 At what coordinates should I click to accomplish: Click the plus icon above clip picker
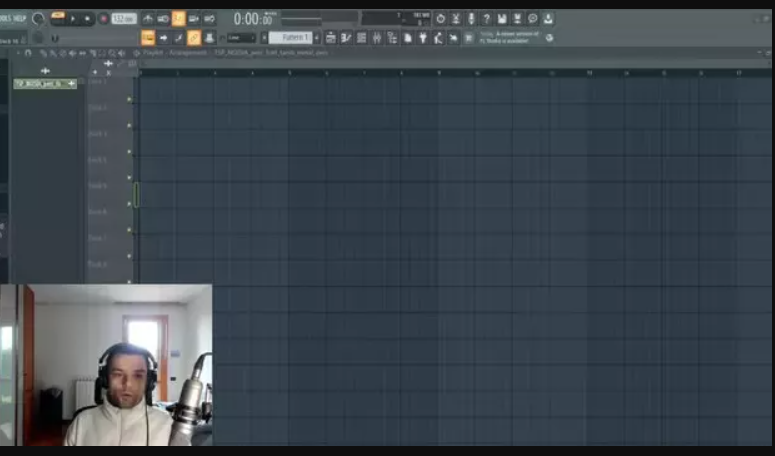pyautogui.click(x=45, y=71)
